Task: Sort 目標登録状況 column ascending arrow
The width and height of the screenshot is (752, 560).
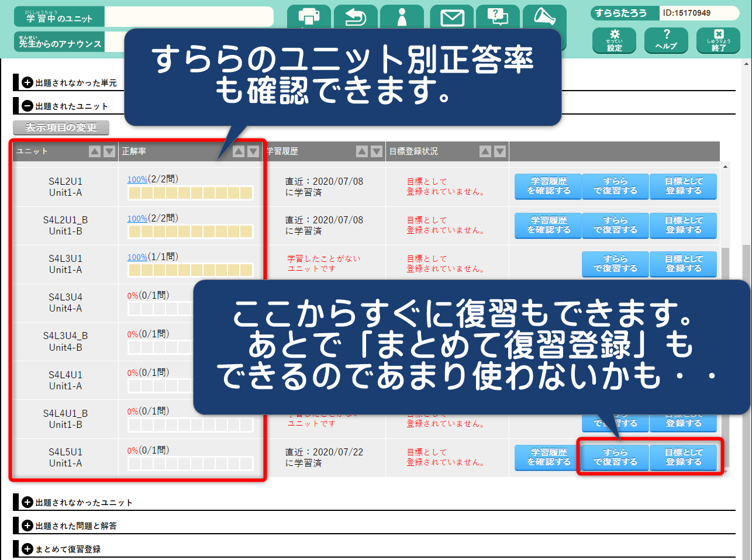Action: (x=485, y=151)
